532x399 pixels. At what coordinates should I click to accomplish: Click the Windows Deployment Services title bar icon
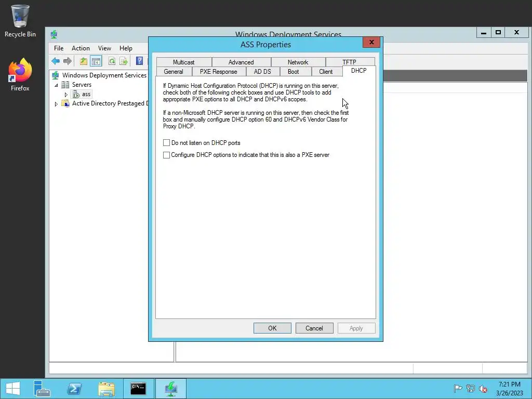[54, 34]
